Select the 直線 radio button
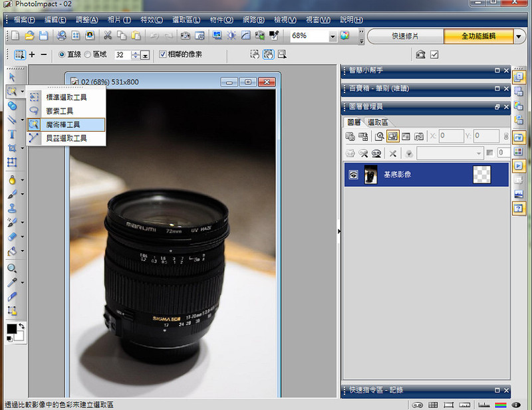Image resolution: width=532 pixels, height=410 pixels. pyautogui.click(x=62, y=54)
